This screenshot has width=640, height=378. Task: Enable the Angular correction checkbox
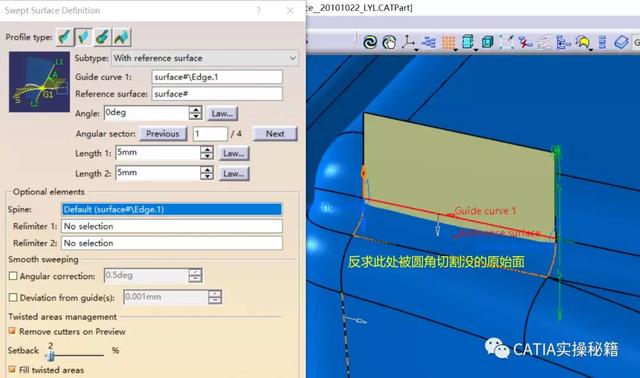click(x=13, y=276)
